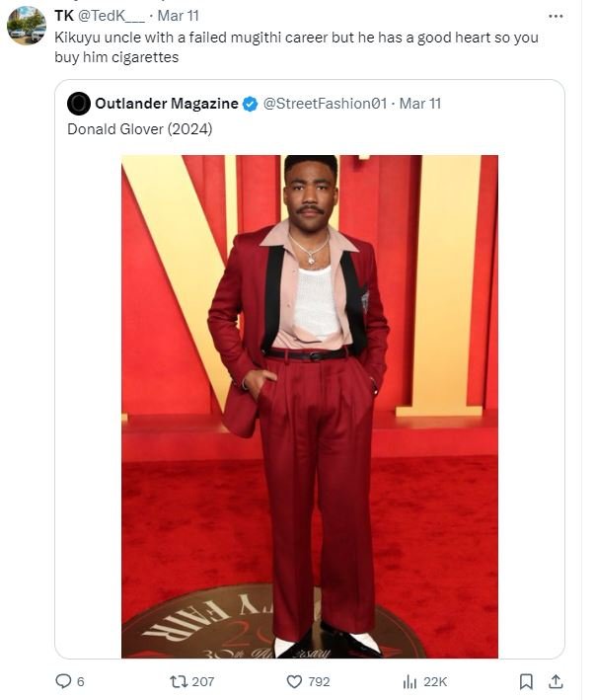Click the reply speech bubble icon
595x700 pixels.
63,681
